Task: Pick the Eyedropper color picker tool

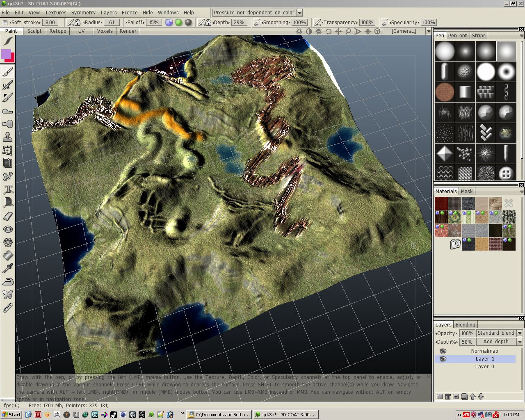Action: coord(8,268)
